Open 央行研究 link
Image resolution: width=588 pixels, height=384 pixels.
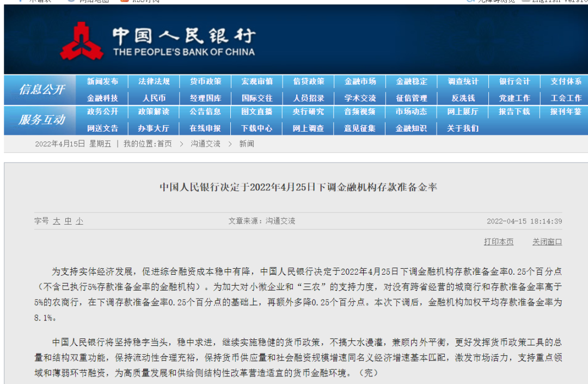click(308, 112)
